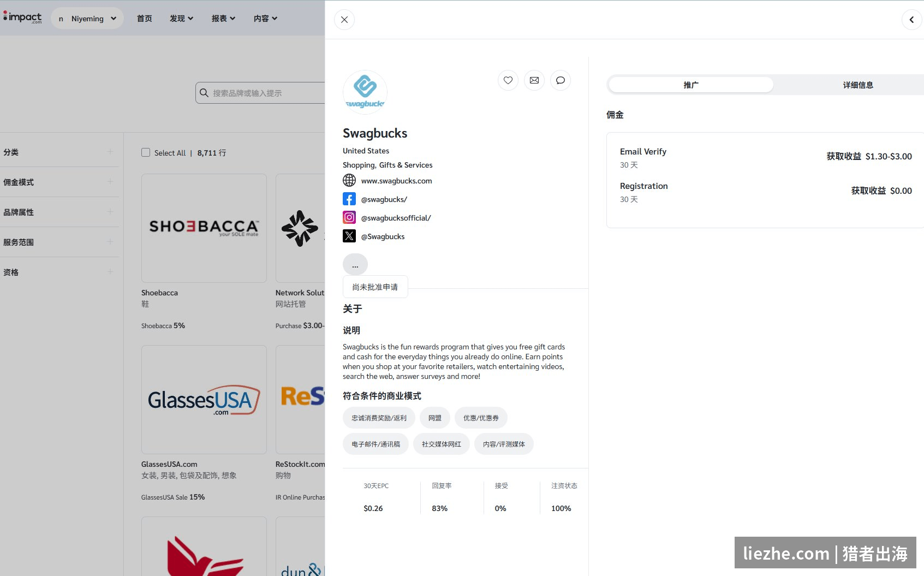924x576 pixels.
Task: Click the impact.com logo
Action: (22, 17)
